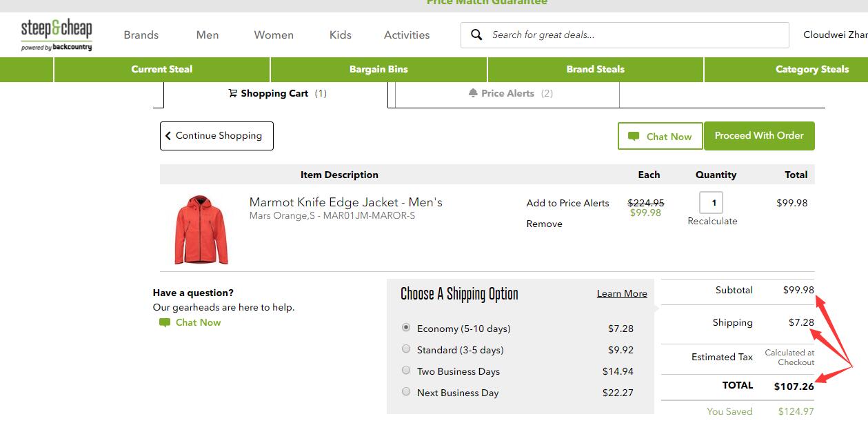Open the Women menu
The image size is (868, 441).
[x=274, y=35]
